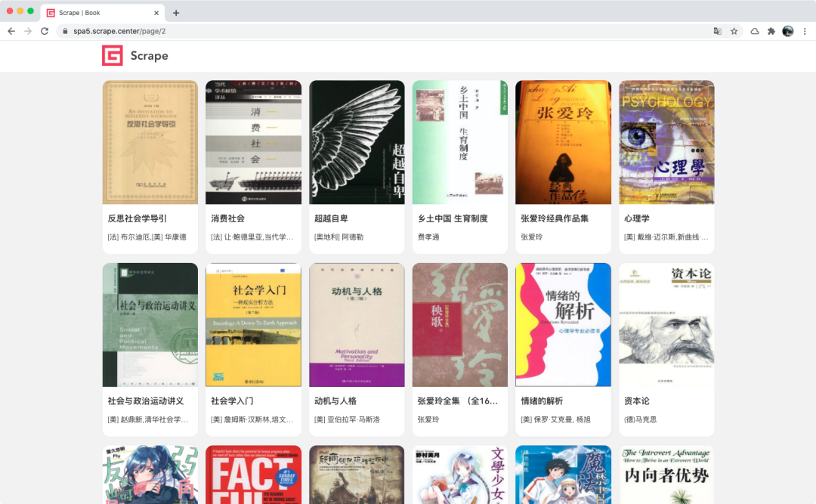Click the book title text 资本论
This screenshot has height=504, width=816.
pos(637,401)
